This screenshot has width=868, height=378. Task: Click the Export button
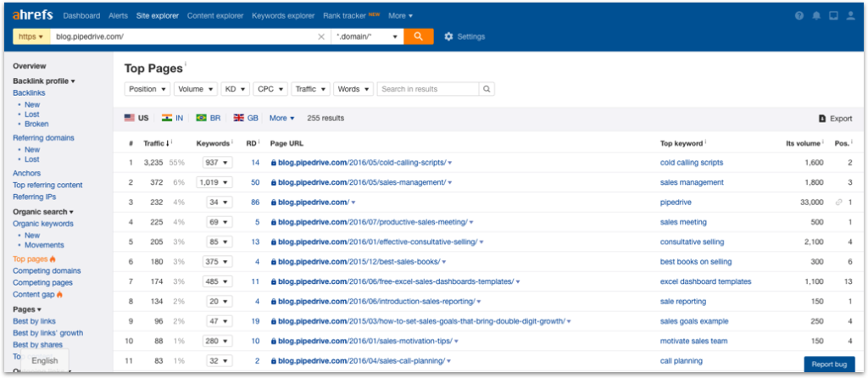tap(836, 119)
